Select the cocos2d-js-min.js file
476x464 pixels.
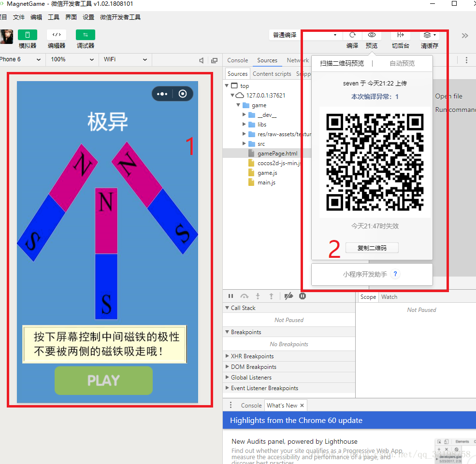[x=279, y=163]
